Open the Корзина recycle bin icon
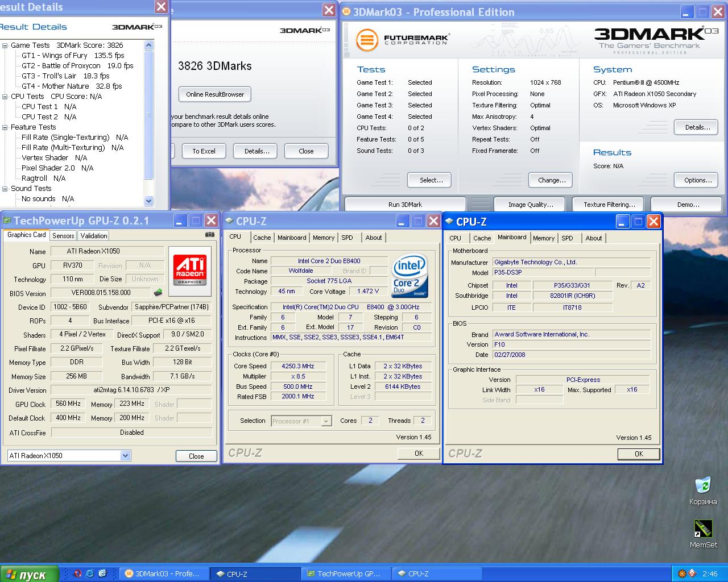The width and height of the screenshot is (728, 582). (703, 492)
